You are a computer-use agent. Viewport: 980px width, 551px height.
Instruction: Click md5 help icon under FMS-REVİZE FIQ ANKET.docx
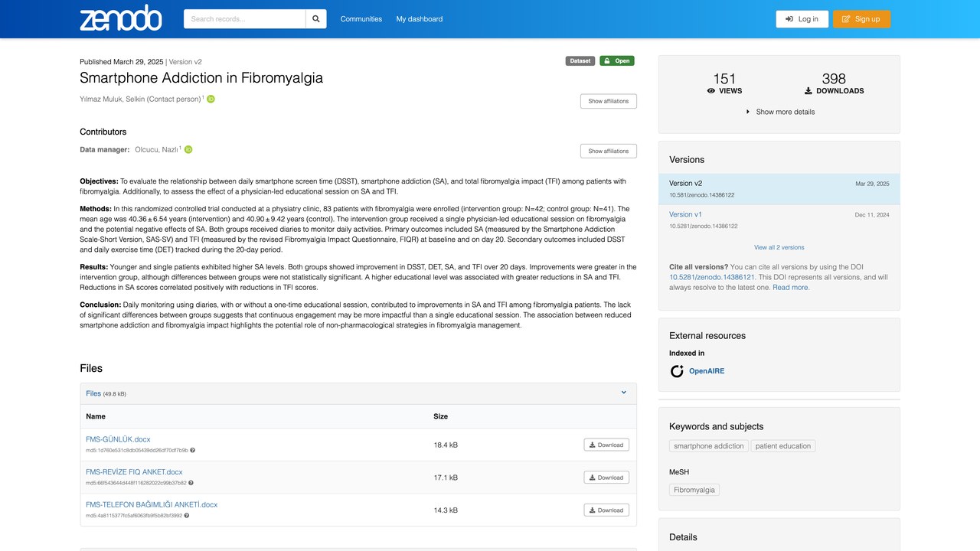coord(191,483)
